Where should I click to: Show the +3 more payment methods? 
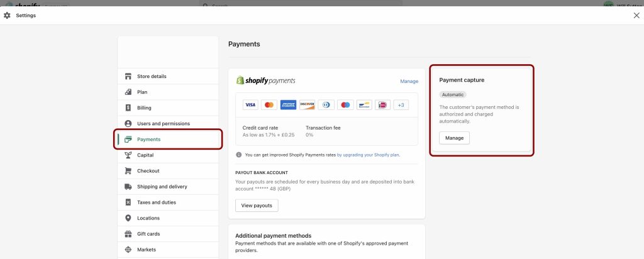click(401, 105)
